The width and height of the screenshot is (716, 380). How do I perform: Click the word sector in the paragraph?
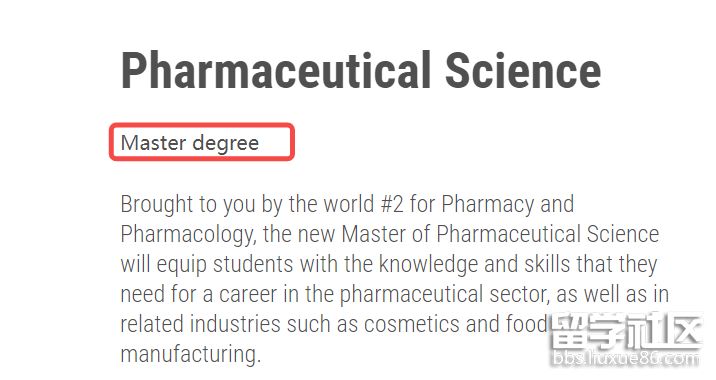click(x=519, y=295)
